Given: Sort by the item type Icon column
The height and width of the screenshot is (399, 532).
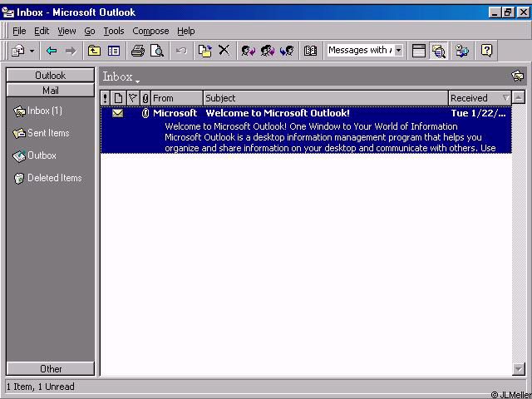Looking at the screenshot, I should (118, 98).
